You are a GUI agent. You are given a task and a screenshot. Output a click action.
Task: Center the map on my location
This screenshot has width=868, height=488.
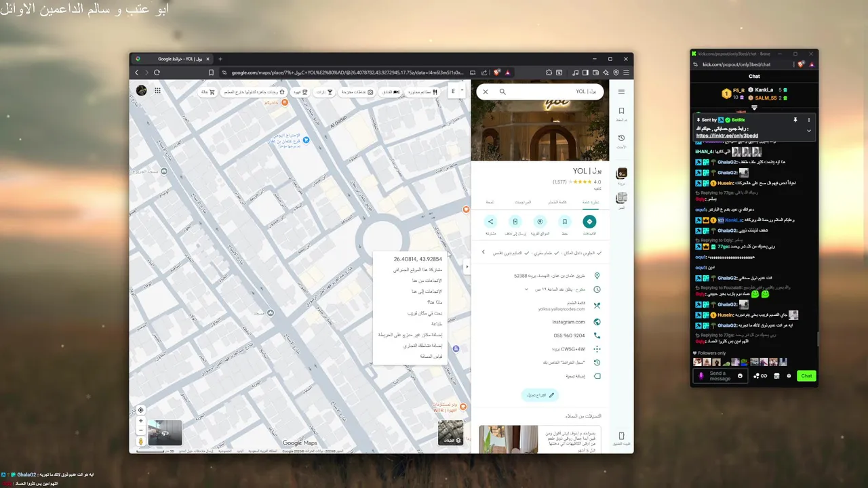[x=141, y=410]
